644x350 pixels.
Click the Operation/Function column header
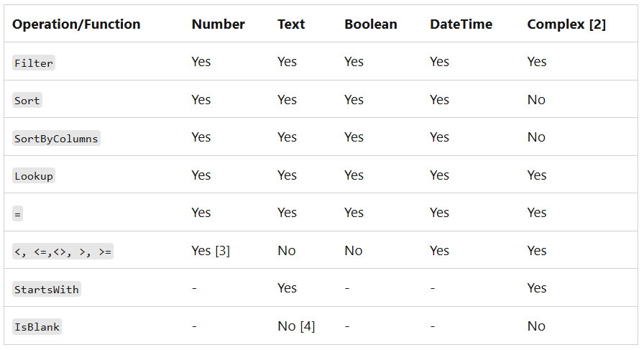[76, 24]
